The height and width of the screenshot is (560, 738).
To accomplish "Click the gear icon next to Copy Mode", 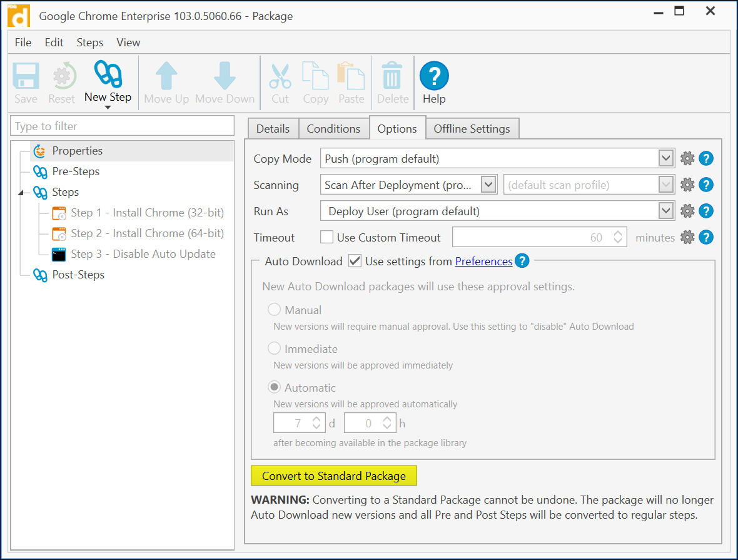I will [687, 159].
